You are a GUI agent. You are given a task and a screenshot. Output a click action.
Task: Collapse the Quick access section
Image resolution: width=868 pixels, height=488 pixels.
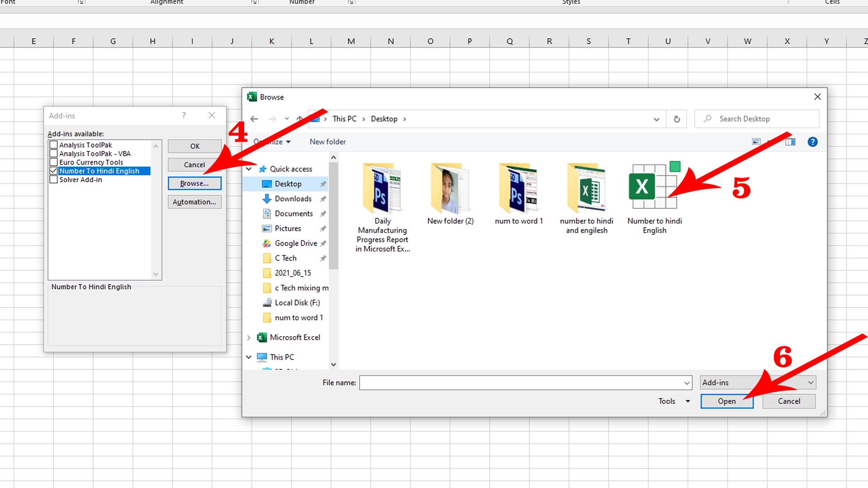tap(250, 169)
